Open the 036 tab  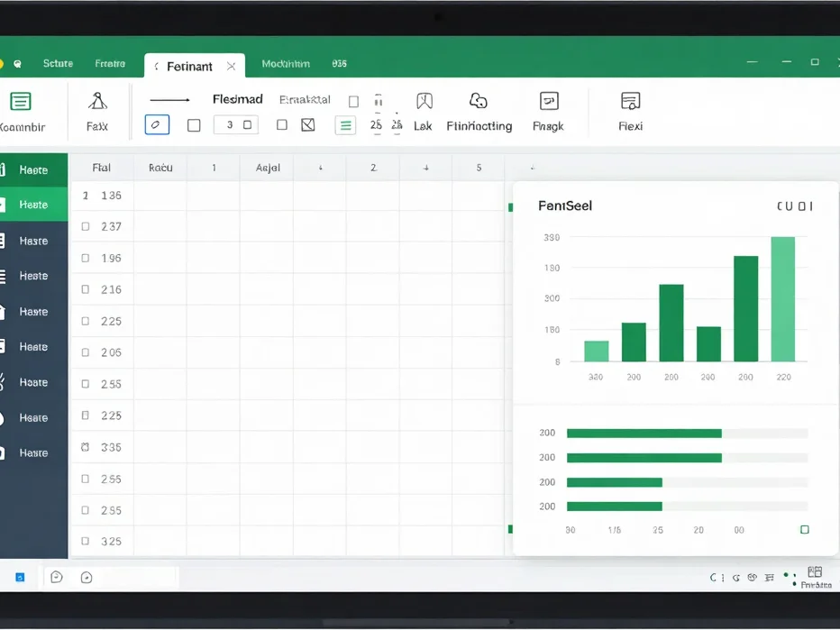coord(339,64)
